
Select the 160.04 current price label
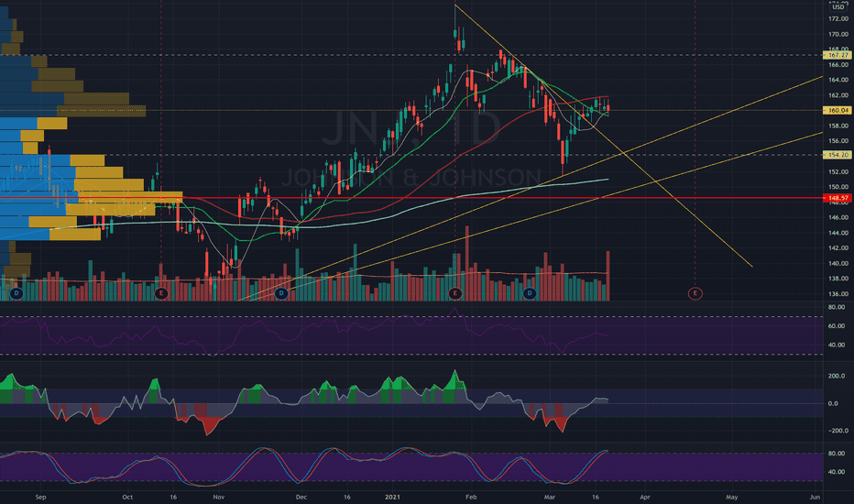[x=838, y=110]
